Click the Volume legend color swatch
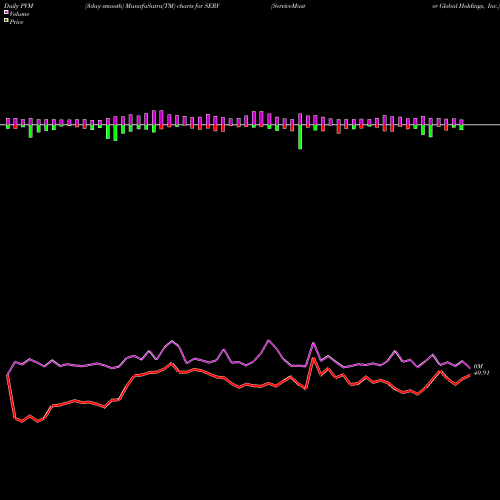Viewport: 500px width, 500px height. pos(6,12)
